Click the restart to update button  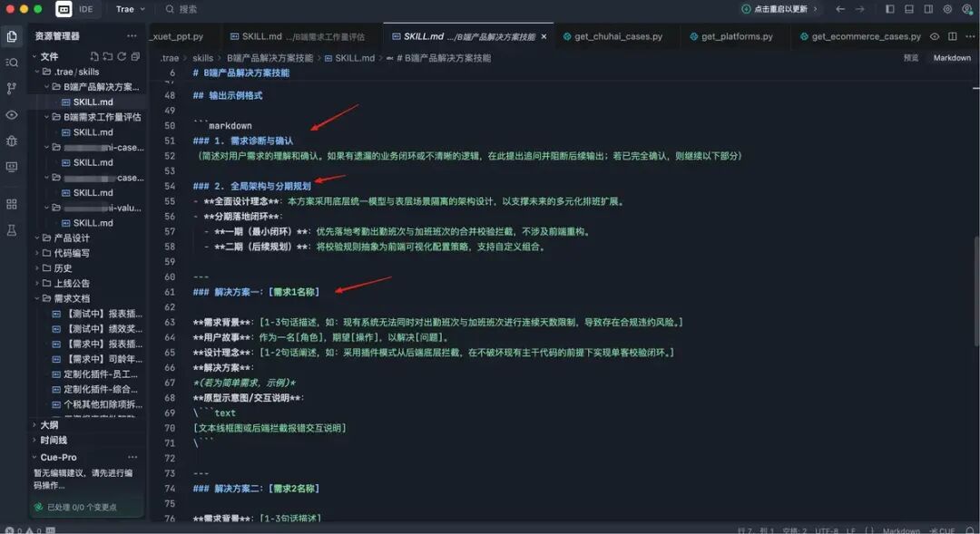tap(780, 9)
